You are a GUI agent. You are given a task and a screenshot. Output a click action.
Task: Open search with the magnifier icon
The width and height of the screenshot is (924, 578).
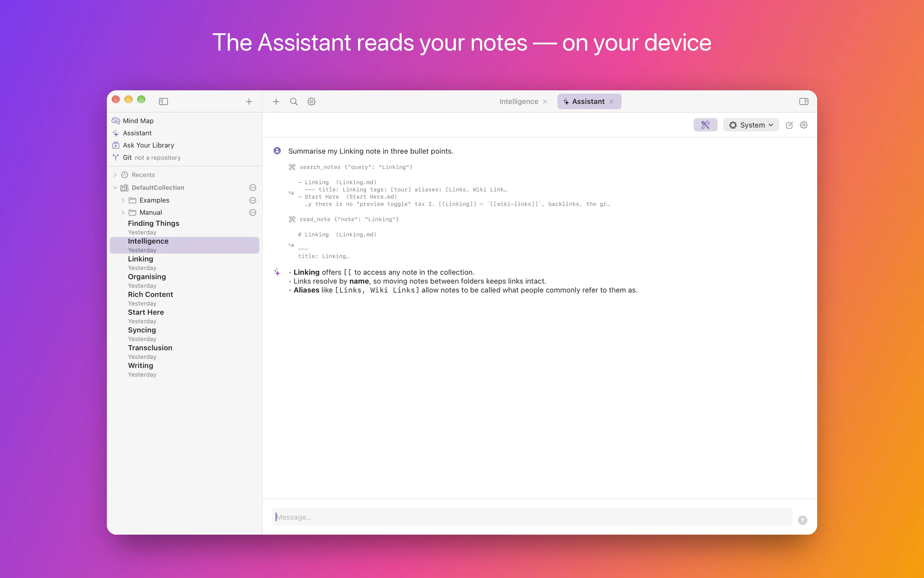pyautogui.click(x=293, y=101)
